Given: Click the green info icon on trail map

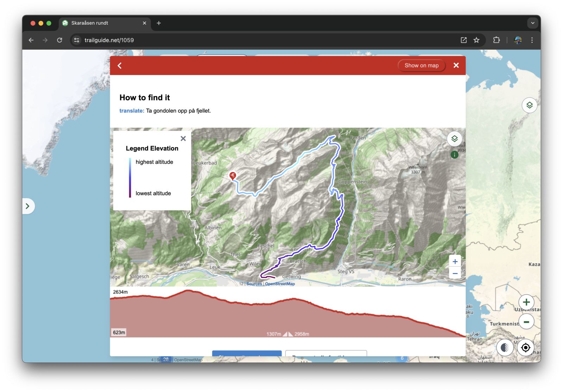Looking at the screenshot, I should pos(454,155).
